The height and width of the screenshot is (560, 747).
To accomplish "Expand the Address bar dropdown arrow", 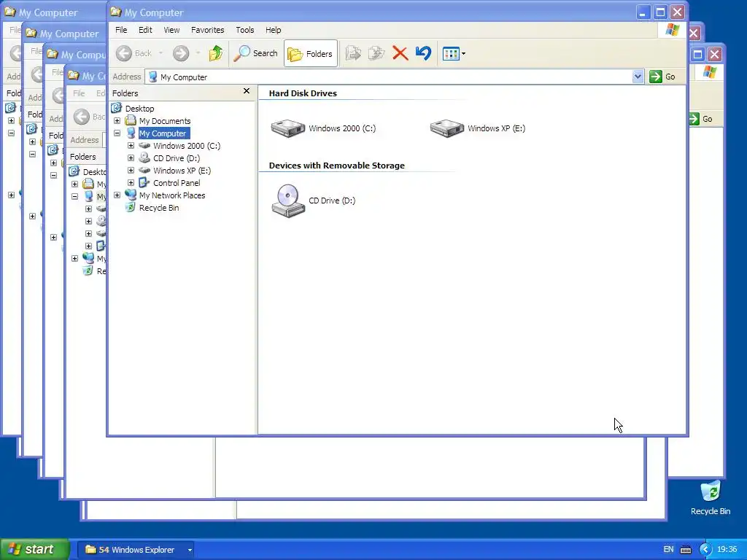I will click(x=638, y=77).
